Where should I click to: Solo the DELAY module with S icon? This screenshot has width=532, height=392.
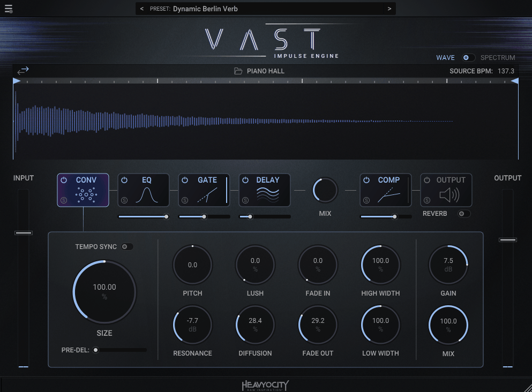pyautogui.click(x=245, y=200)
